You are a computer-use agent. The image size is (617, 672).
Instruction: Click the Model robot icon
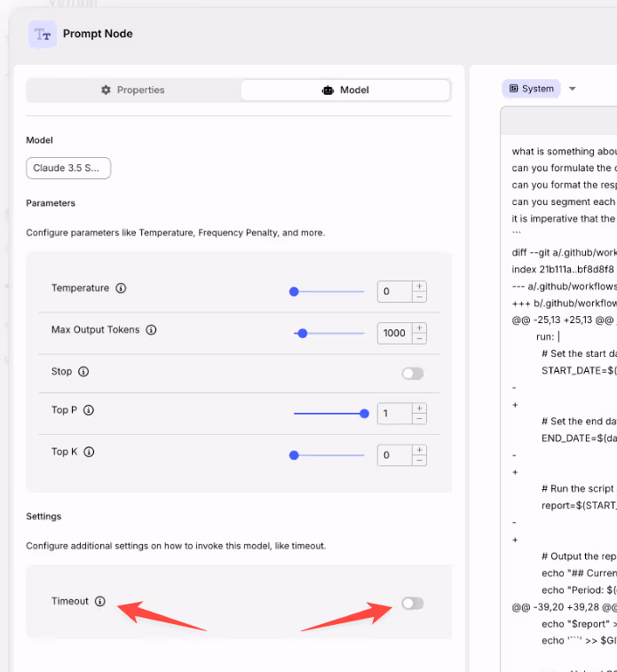(328, 90)
